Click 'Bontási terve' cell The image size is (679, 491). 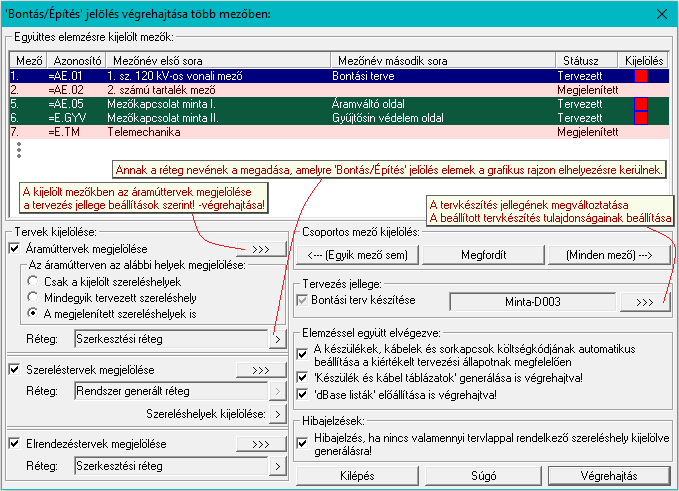click(x=363, y=76)
